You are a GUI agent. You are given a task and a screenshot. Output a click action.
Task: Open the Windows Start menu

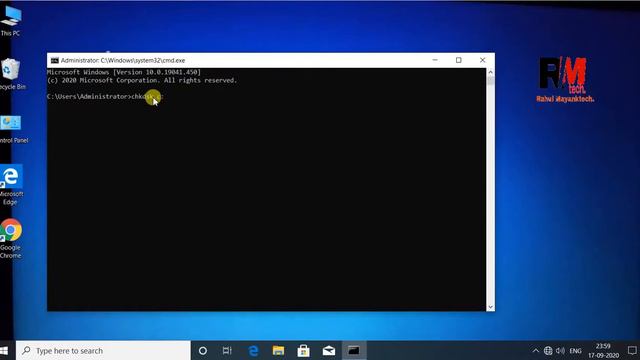4,351
